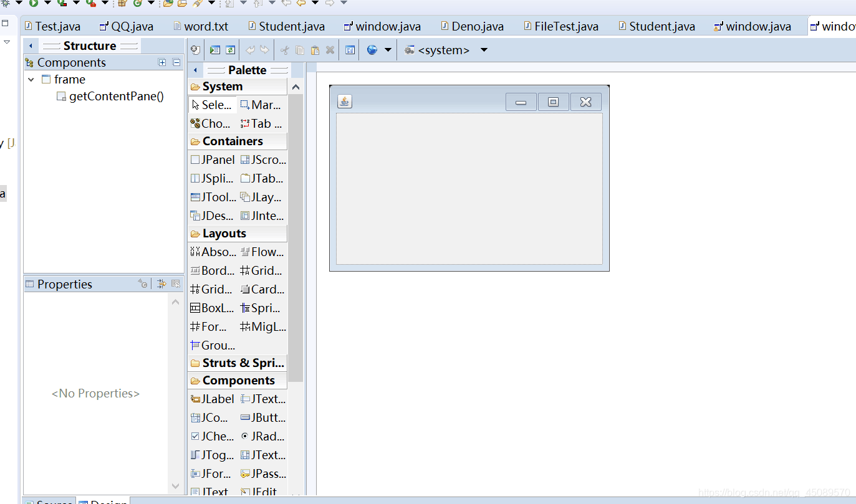The width and height of the screenshot is (856, 504).
Task: Select JLabel from Components palette
Action: tap(212, 399)
